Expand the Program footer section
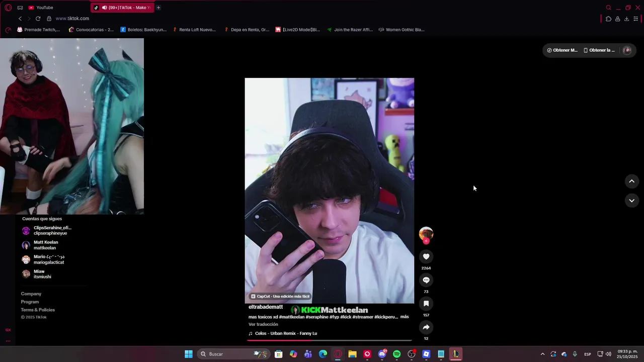 click(x=30, y=302)
